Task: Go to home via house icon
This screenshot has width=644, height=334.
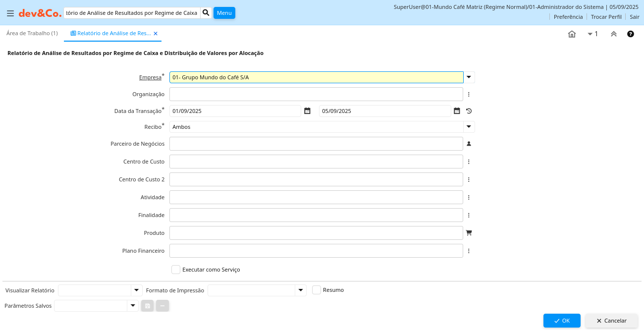Action: (572, 34)
